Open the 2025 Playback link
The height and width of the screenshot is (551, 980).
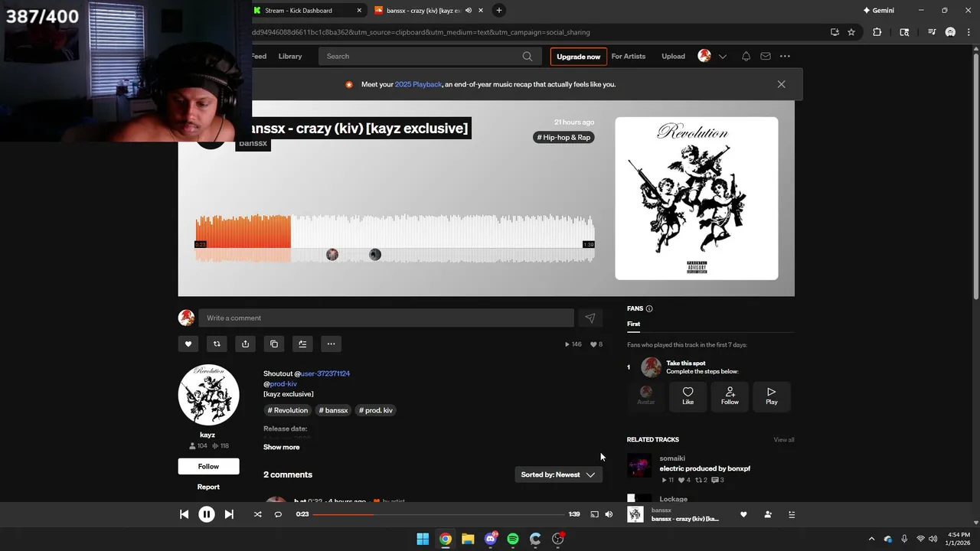(x=418, y=84)
